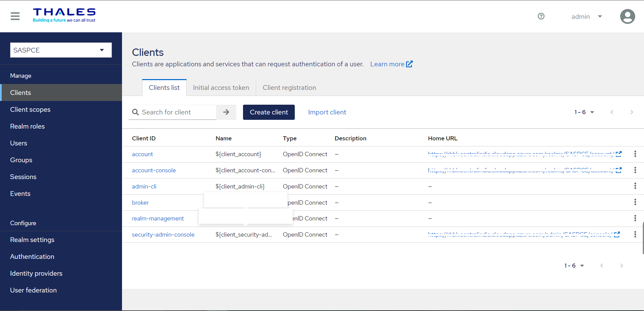Toggle the hamburger sidebar menu
The height and width of the screenshot is (311, 644).
tap(15, 16)
